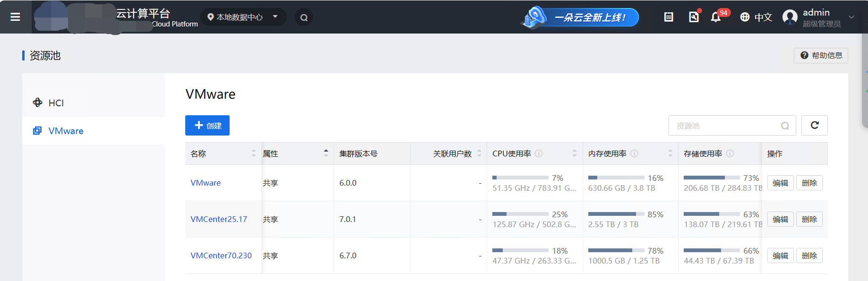Screen dimensions: 868x281
Task: Sort by associated user count arrows
Action: tap(479, 153)
